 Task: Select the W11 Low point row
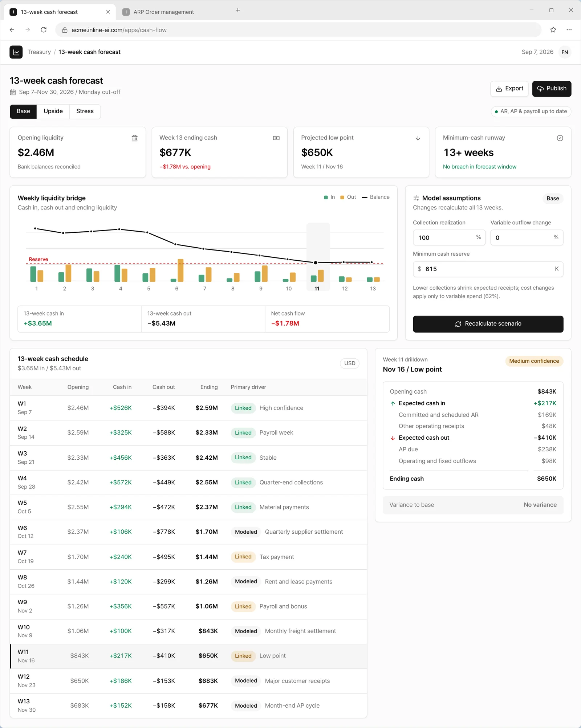[188, 656]
